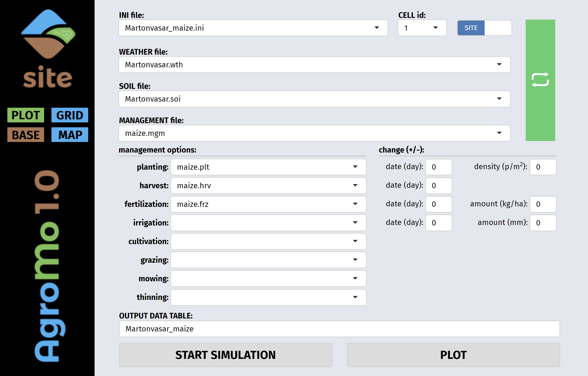This screenshot has width=588, height=376.
Task: Open the INI file dropdown
Action: click(253, 28)
